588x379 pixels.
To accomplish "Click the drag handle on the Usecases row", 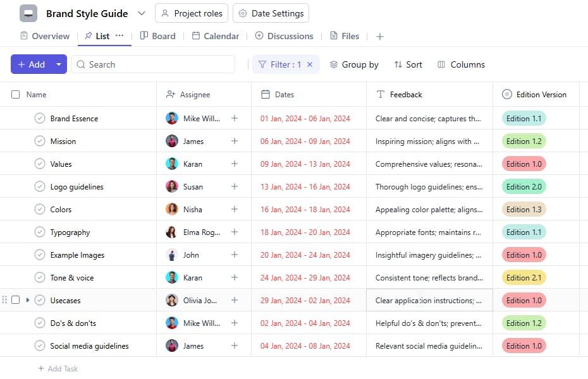I will click(x=5, y=300).
